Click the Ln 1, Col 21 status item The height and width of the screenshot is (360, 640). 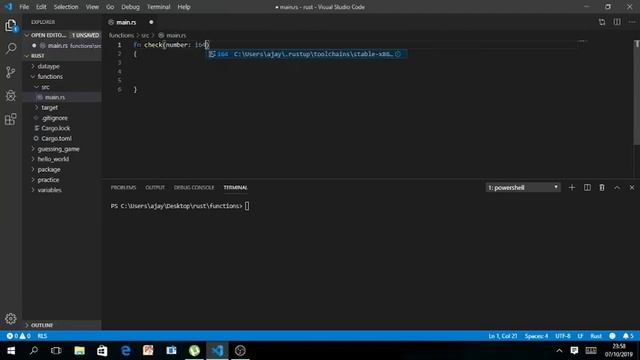[502, 336]
